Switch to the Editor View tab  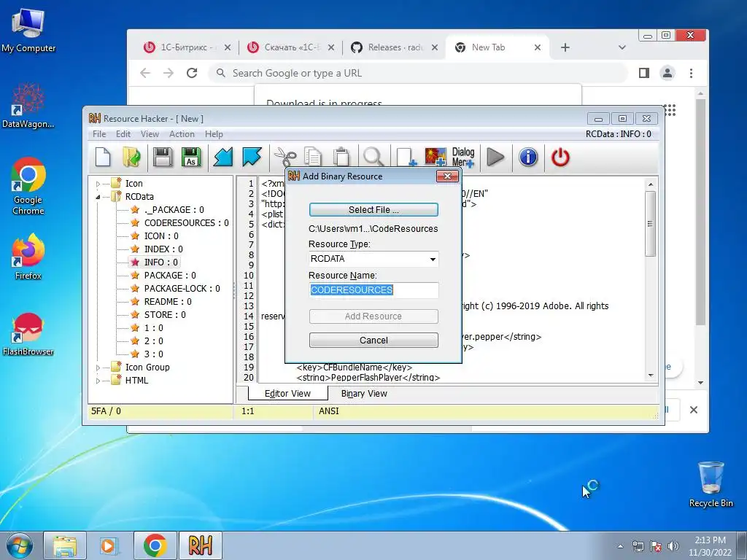click(x=287, y=394)
